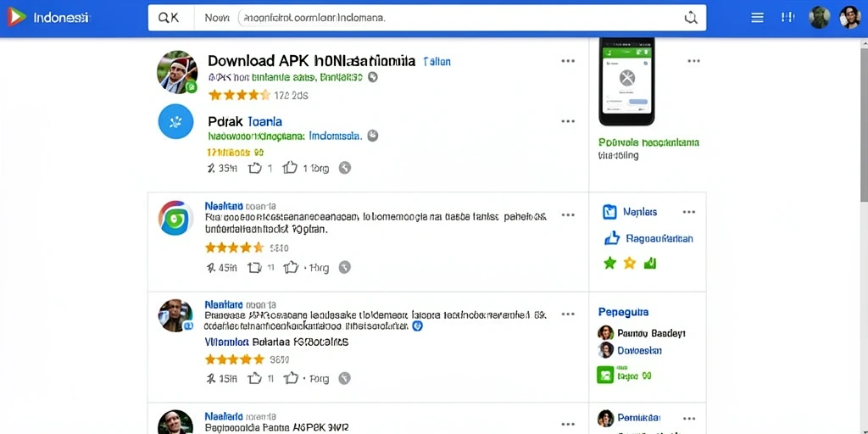
Task: Click the round blue Pdrak Ioanla app icon
Action: click(175, 121)
